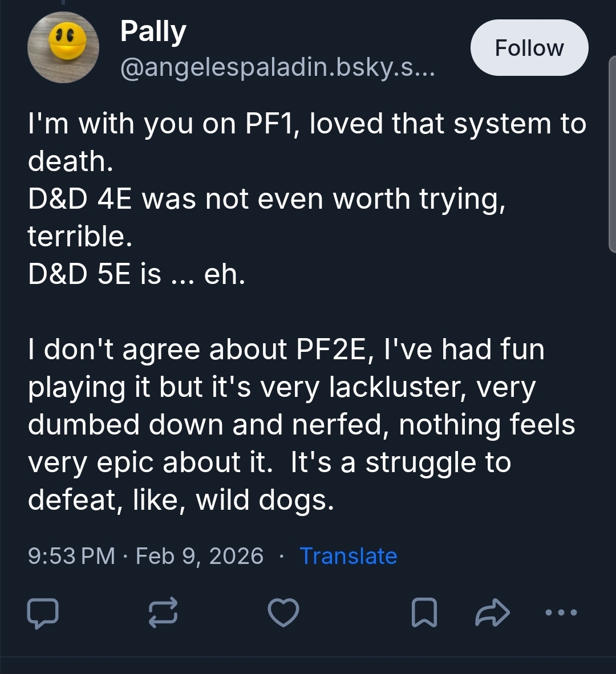Open profile via the Pally display name
Viewport: 616px width, 674px height.
click(153, 32)
